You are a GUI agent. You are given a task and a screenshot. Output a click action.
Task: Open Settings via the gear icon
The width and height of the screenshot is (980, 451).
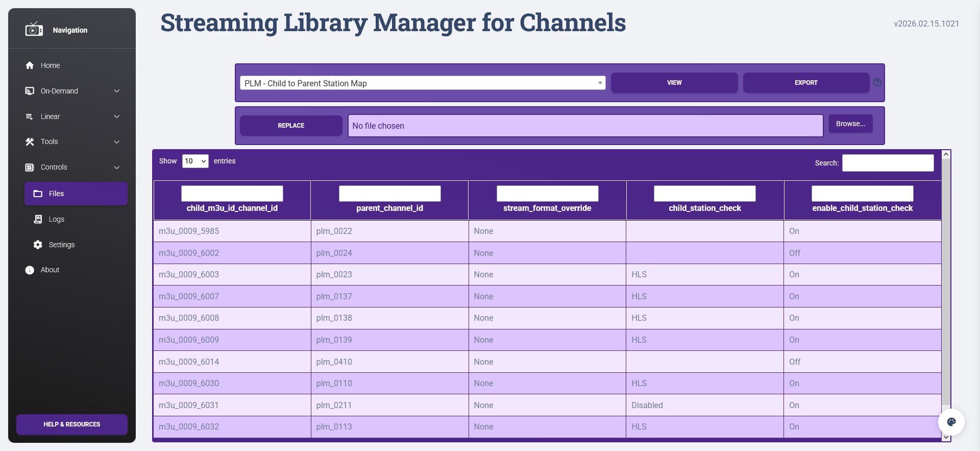click(38, 245)
